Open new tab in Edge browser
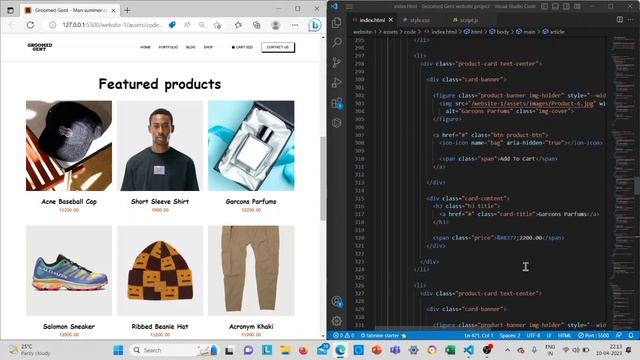Image resolution: width=640 pixels, height=360 pixels. coord(127,10)
